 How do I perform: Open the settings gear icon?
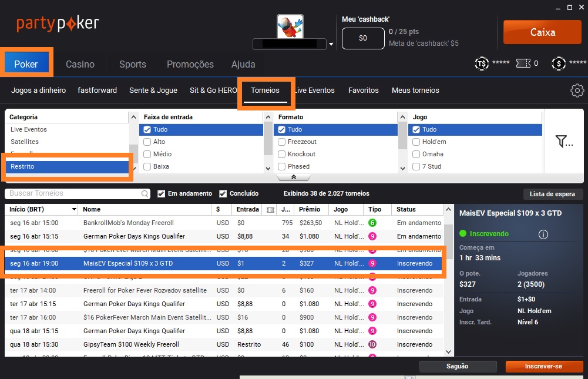(577, 90)
